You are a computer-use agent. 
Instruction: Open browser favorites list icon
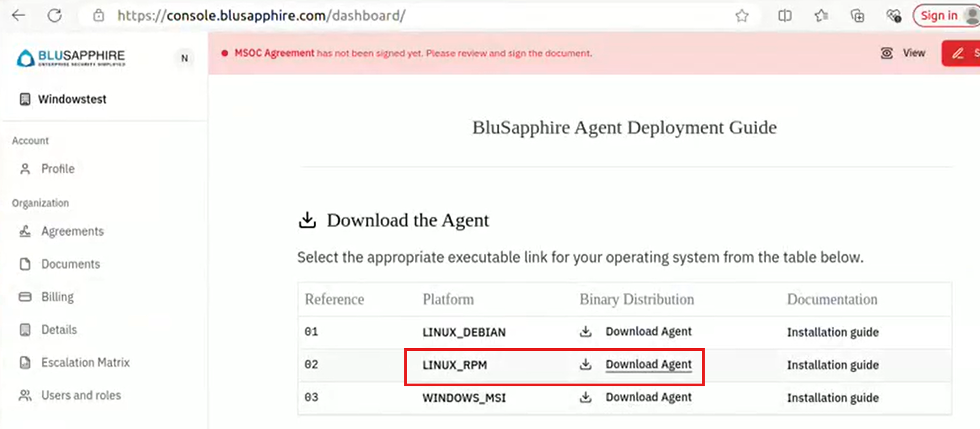821,16
